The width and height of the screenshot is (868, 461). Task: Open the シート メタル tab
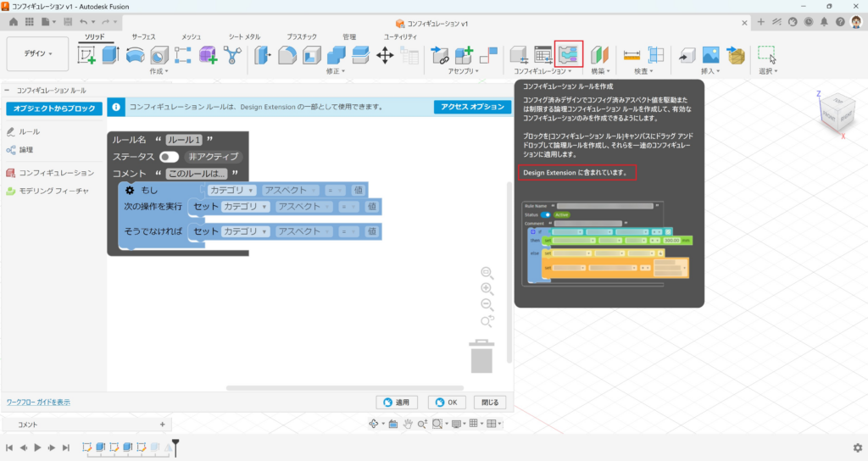click(x=244, y=37)
